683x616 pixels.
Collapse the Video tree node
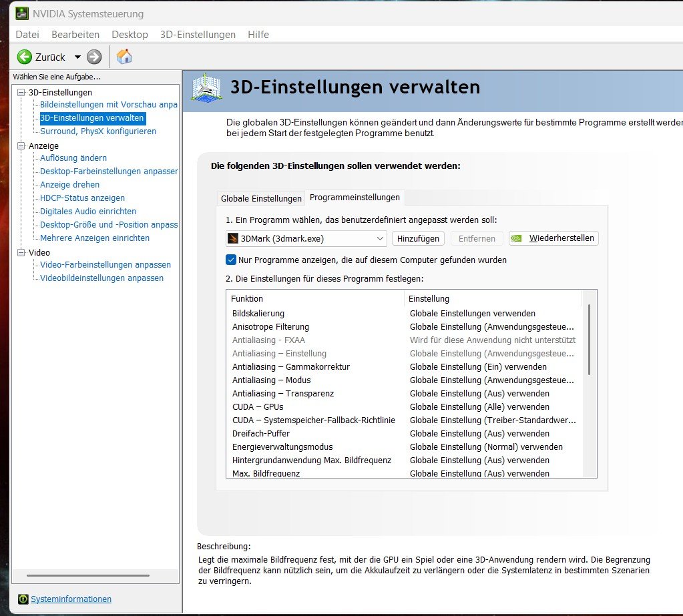(x=21, y=252)
